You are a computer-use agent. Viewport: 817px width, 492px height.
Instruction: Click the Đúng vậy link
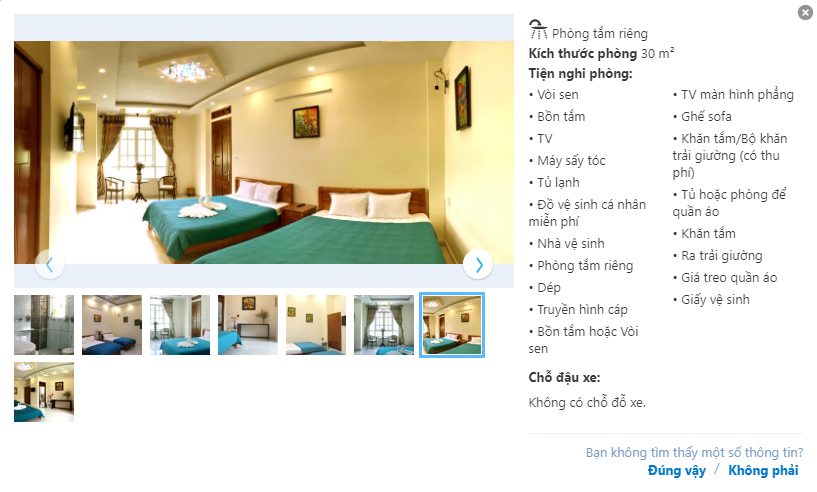tap(676, 471)
